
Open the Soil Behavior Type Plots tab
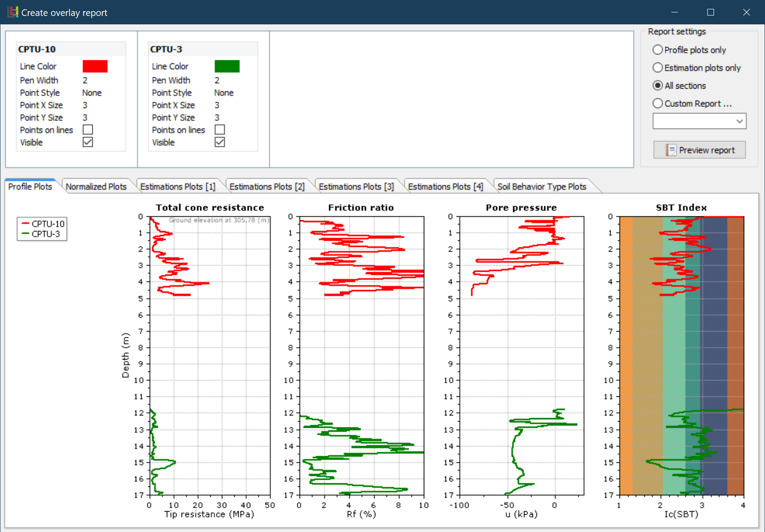[542, 186]
